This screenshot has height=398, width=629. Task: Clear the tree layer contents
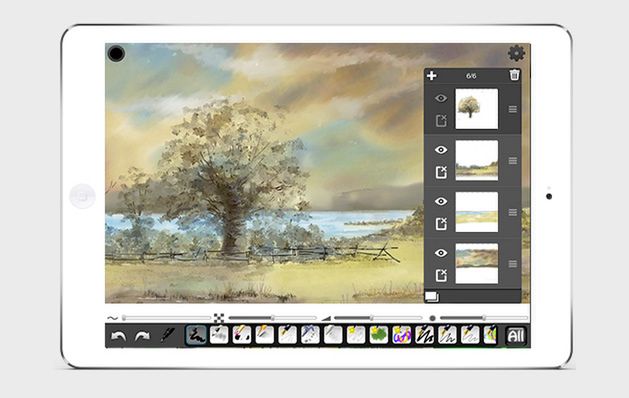[x=441, y=120]
